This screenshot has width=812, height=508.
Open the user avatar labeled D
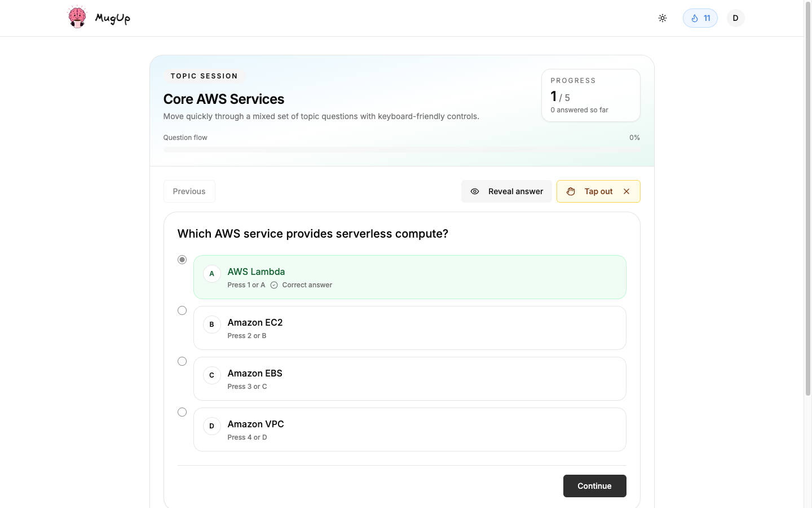pyautogui.click(x=735, y=18)
